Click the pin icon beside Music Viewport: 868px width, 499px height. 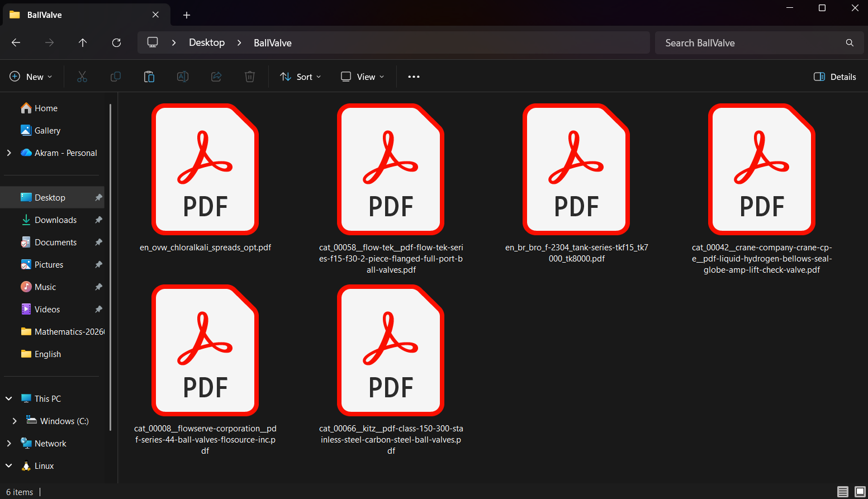[98, 287]
